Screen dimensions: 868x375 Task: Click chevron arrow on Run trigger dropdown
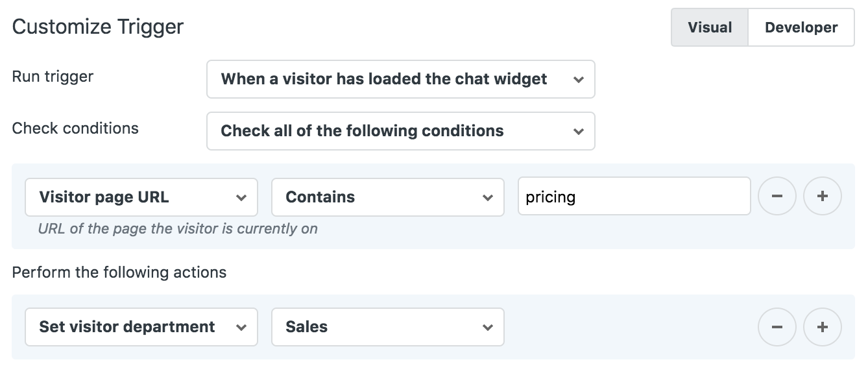tap(578, 80)
